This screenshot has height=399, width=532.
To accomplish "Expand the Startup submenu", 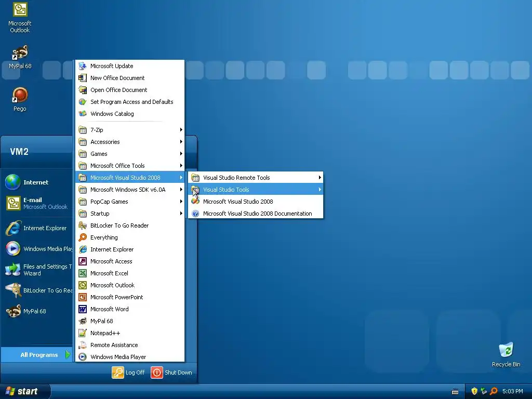I will [130, 214].
